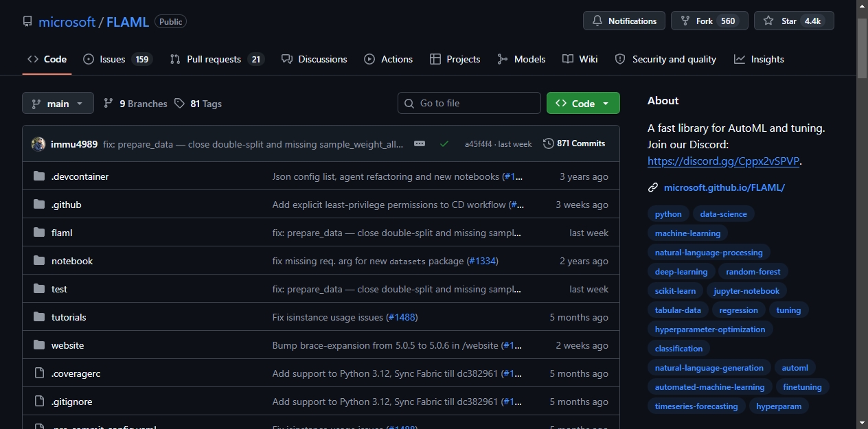
Task: Click the .coveragerc file icon
Action: pyautogui.click(x=39, y=373)
